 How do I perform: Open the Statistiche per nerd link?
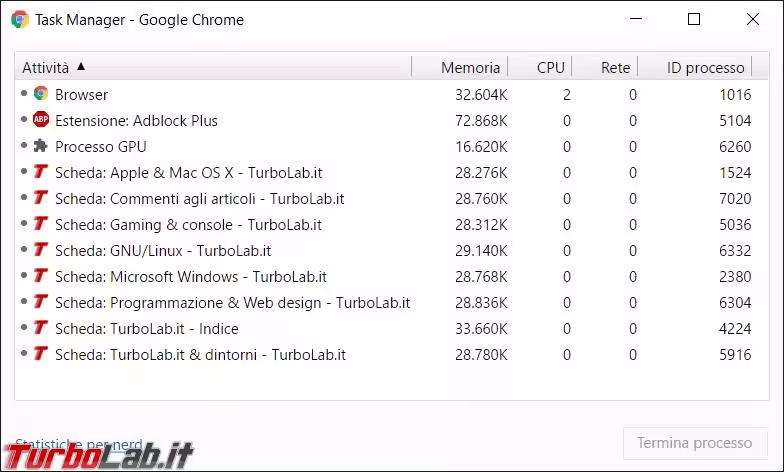pyautogui.click(x=78, y=443)
